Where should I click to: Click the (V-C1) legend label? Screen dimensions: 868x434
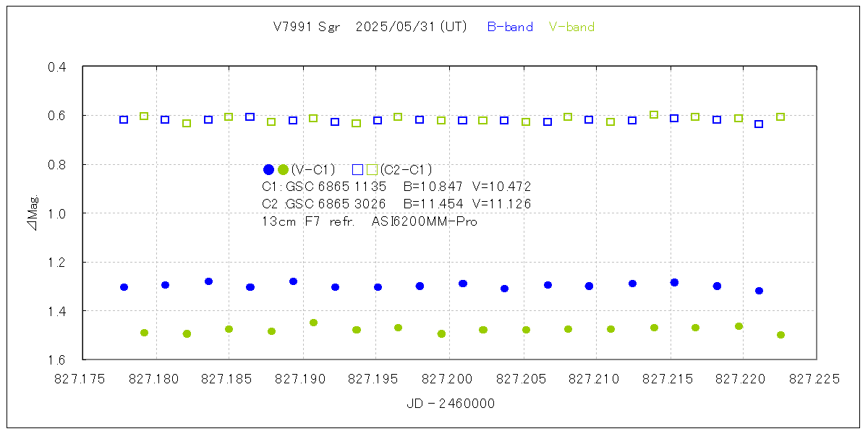[x=313, y=170]
